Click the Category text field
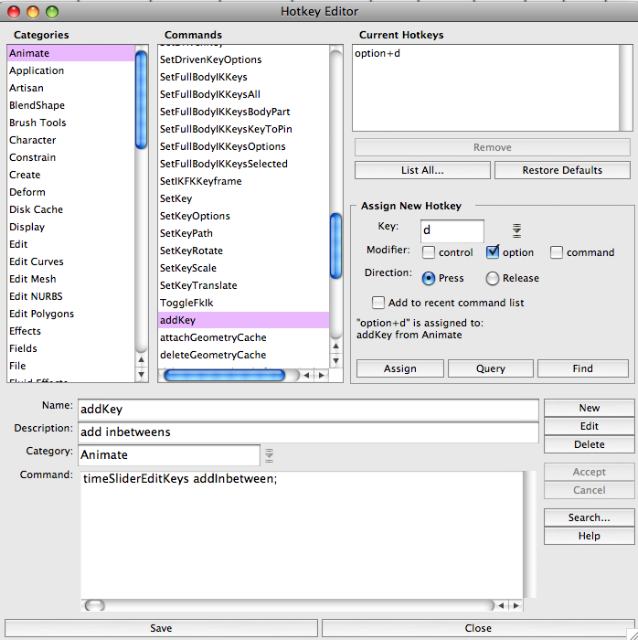Viewport: 638px width, 640px height. [x=169, y=455]
